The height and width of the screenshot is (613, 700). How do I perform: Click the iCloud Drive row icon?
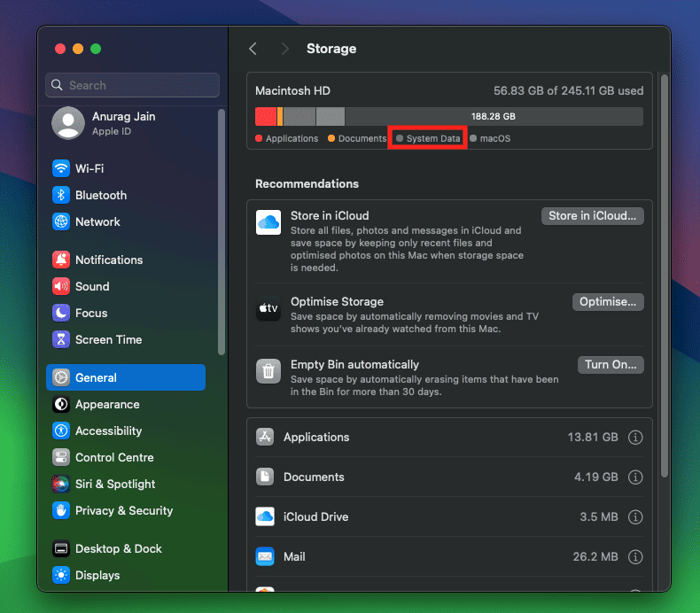(265, 516)
